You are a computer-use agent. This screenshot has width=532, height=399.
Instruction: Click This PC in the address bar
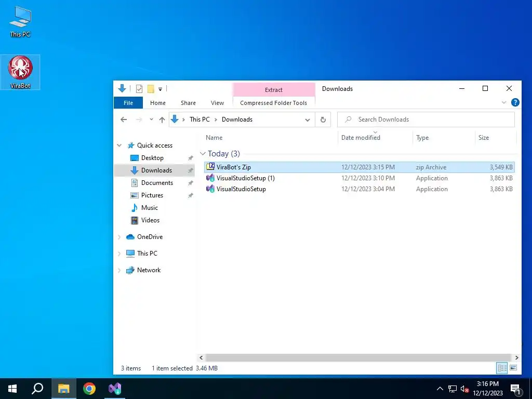tap(199, 119)
